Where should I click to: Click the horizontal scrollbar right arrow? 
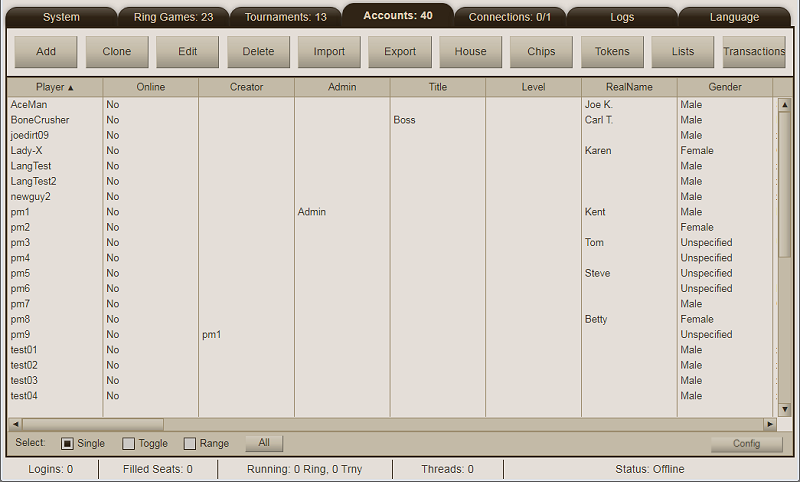[770, 424]
